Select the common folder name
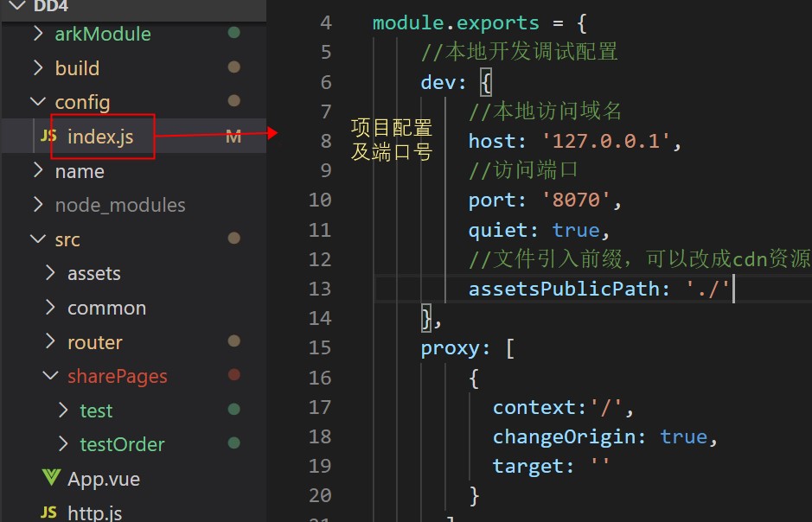This screenshot has width=812, height=522. pos(106,309)
